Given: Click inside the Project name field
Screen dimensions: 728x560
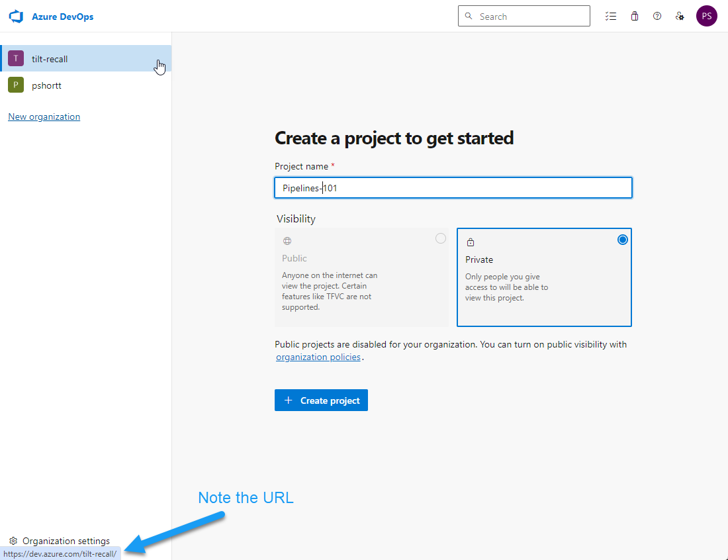Looking at the screenshot, I should 453,187.
